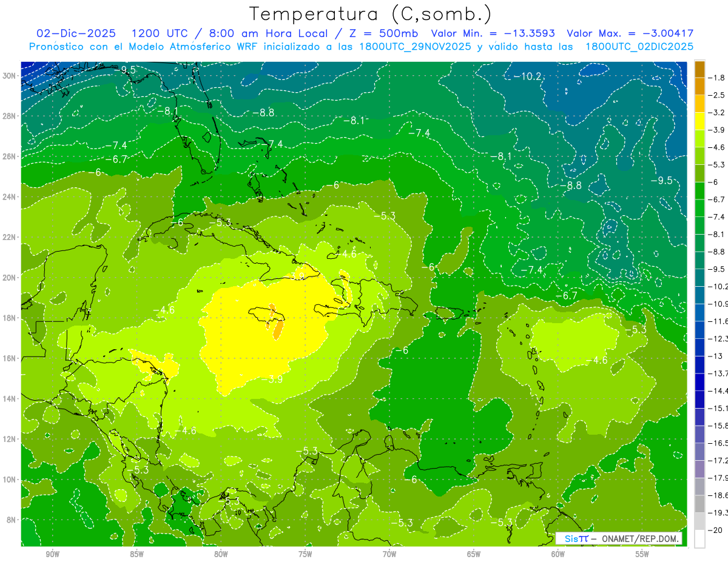This screenshot has width=728, height=562.
Task: Click the 'Temperatura (C,somb.)' title
Action: coord(370,13)
